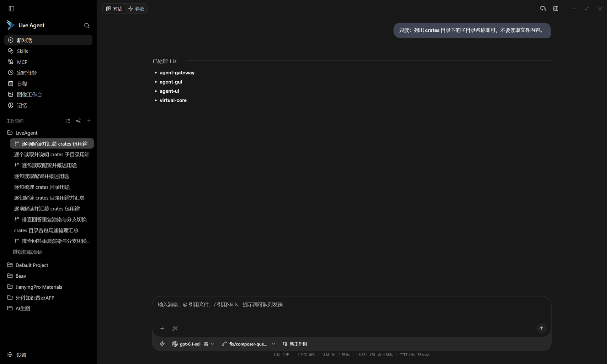Open session 逐包梳理 crates 目录用途
The width and height of the screenshot is (607, 364).
[52, 187]
